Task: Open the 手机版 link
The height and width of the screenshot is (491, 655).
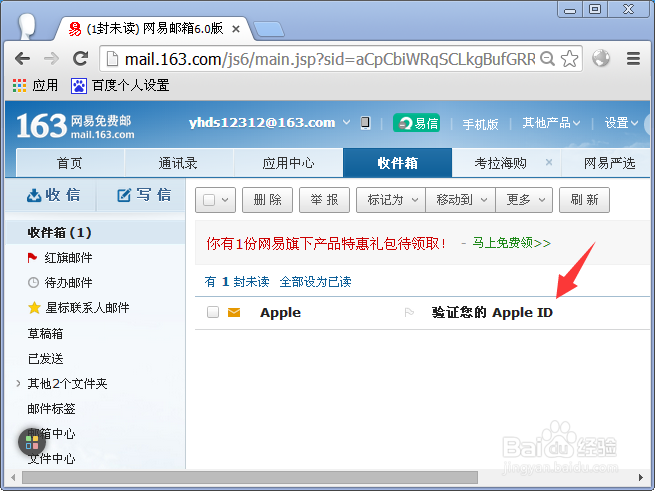Action: pos(480,124)
